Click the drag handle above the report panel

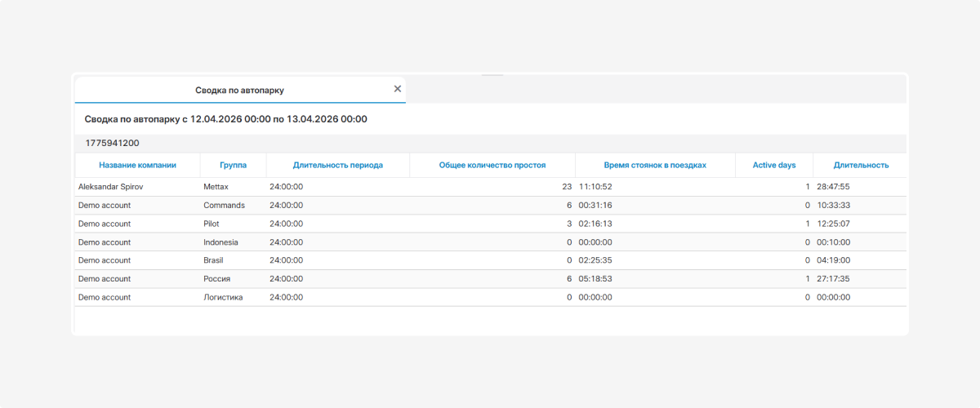point(492,75)
